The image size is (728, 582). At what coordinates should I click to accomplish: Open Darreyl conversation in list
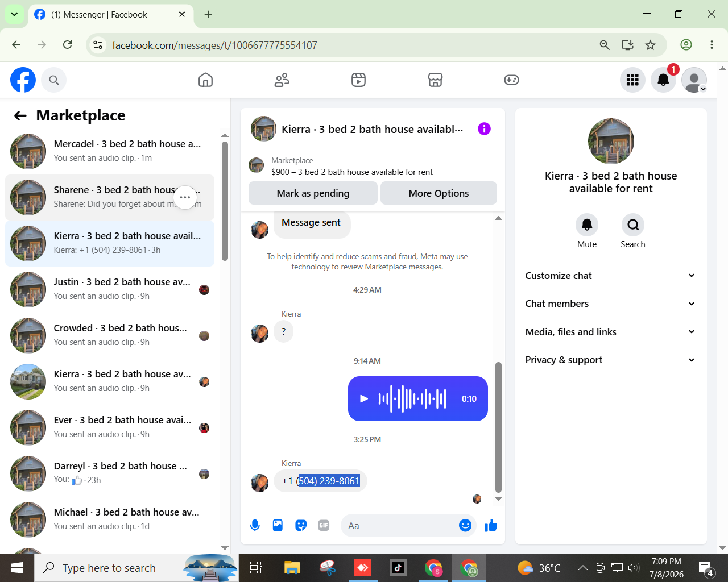[x=110, y=473]
